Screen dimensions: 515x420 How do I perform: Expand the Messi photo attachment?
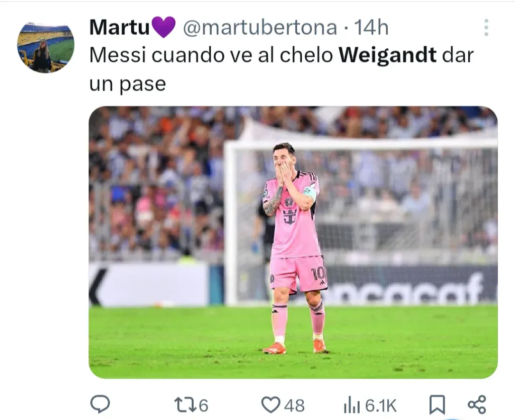click(x=293, y=242)
